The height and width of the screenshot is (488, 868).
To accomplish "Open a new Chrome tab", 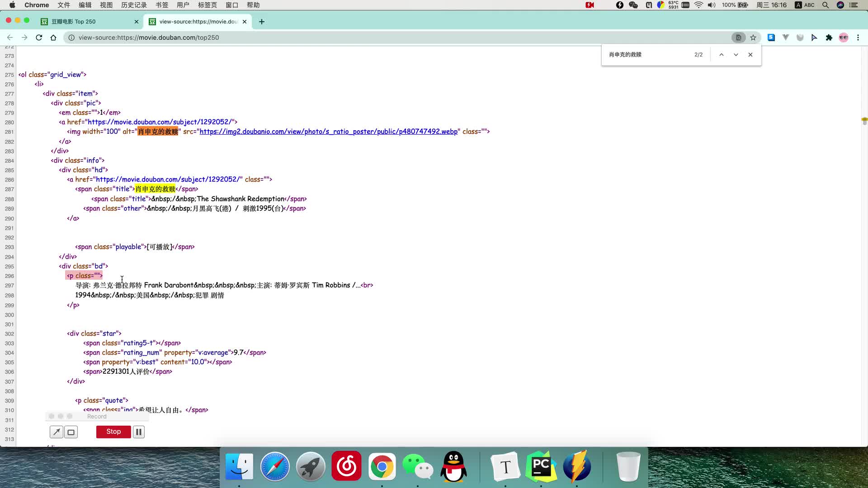I will [262, 22].
